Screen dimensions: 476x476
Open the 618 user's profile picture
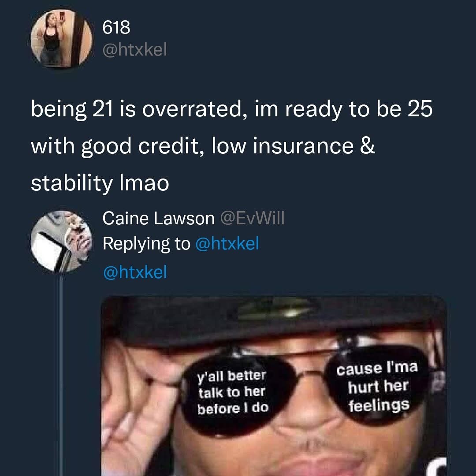(x=61, y=38)
